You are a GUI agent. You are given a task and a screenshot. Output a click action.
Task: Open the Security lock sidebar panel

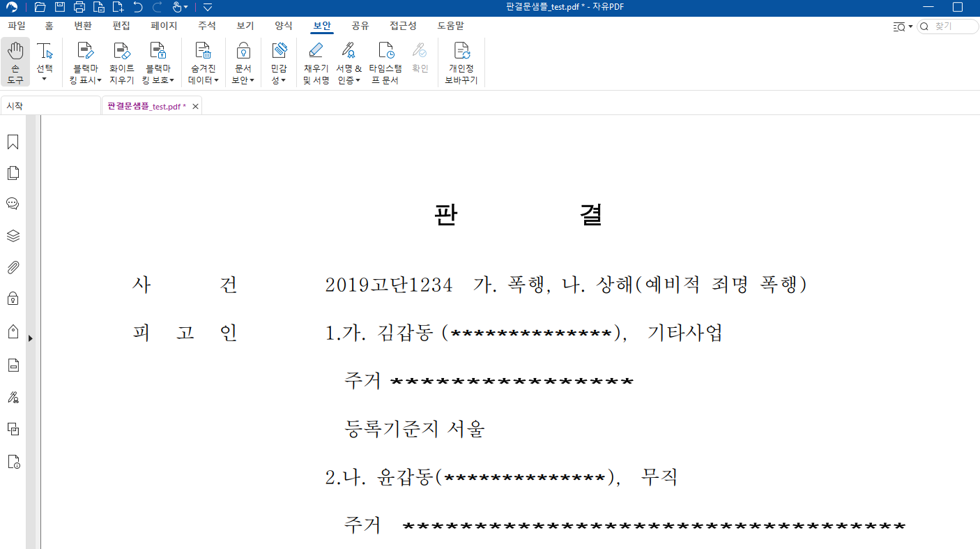pyautogui.click(x=13, y=299)
